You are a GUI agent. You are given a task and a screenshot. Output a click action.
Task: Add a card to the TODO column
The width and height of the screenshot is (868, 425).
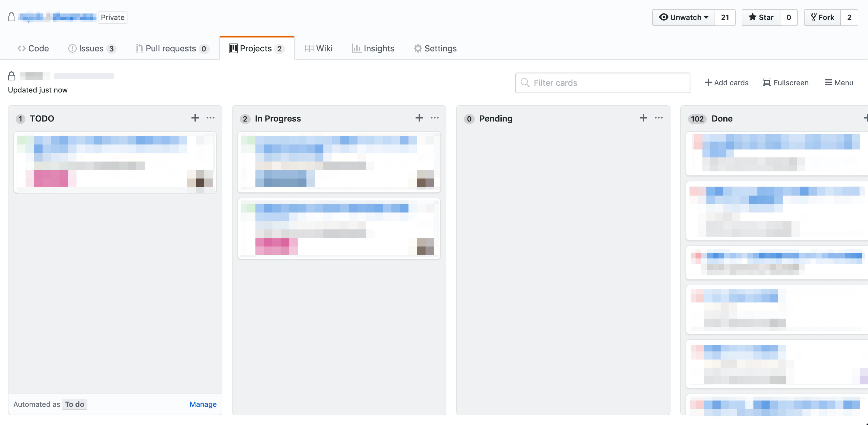(195, 118)
